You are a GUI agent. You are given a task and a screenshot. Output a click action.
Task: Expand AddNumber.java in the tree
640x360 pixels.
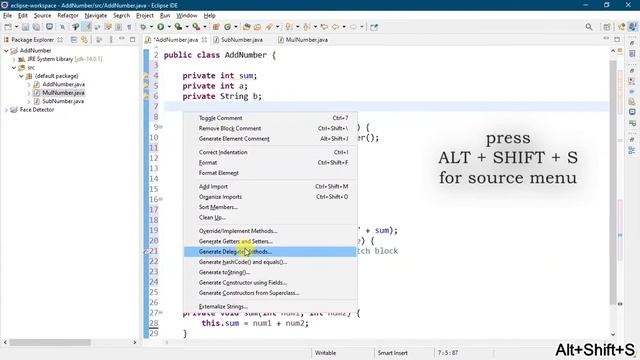point(29,84)
